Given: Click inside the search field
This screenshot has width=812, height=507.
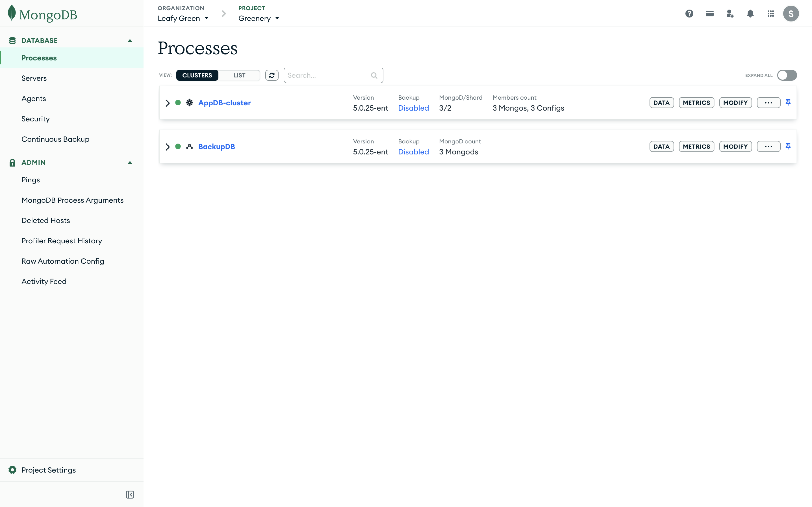Looking at the screenshot, I should [327, 75].
